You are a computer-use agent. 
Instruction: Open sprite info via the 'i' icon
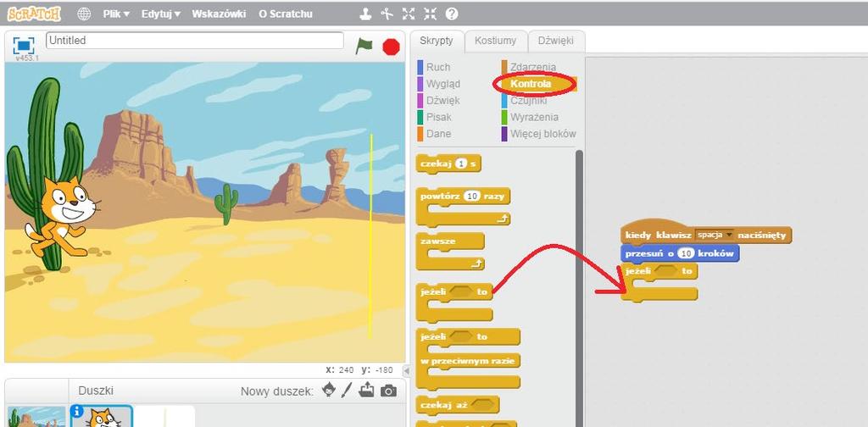[x=77, y=412]
